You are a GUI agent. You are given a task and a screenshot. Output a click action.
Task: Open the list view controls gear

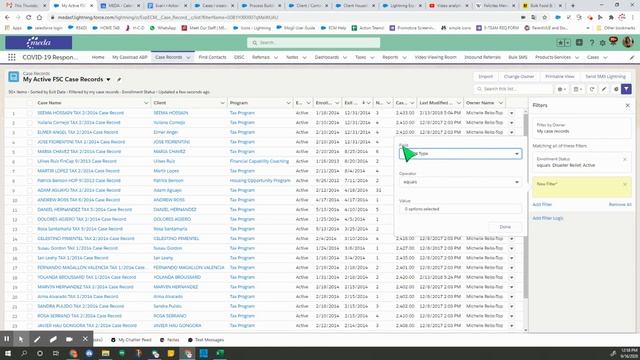562,89
